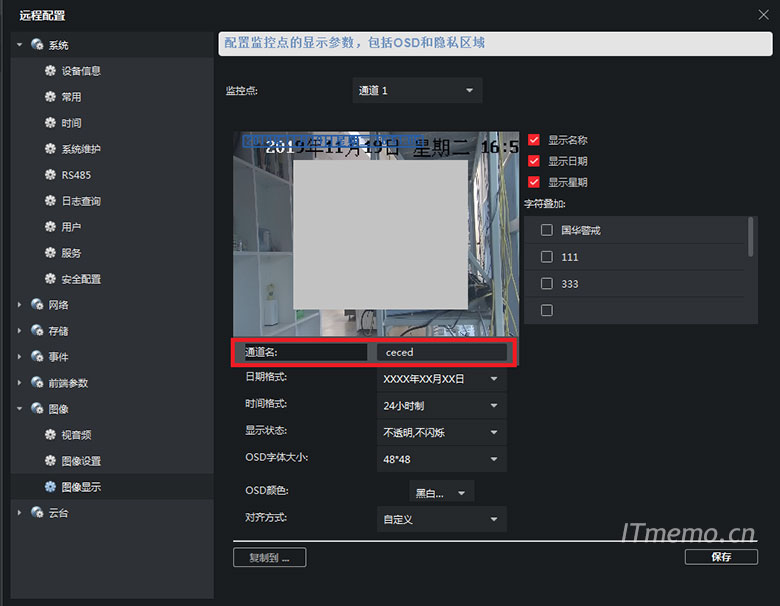Open the OSD字体大小 48*48 dropdown
Screen dimensions: 780x606
pyautogui.click(x=442, y=459)
